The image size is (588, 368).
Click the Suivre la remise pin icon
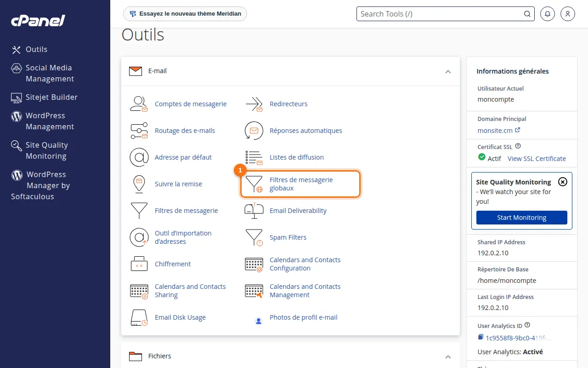click(x=139, y=184)
